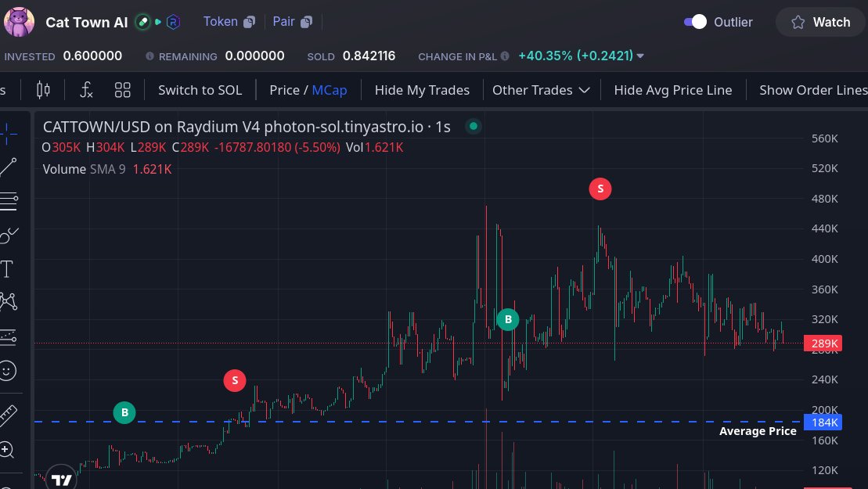Toggle the Outlier switch
This screenshot has width=868, height=489.
click(695, 22)
